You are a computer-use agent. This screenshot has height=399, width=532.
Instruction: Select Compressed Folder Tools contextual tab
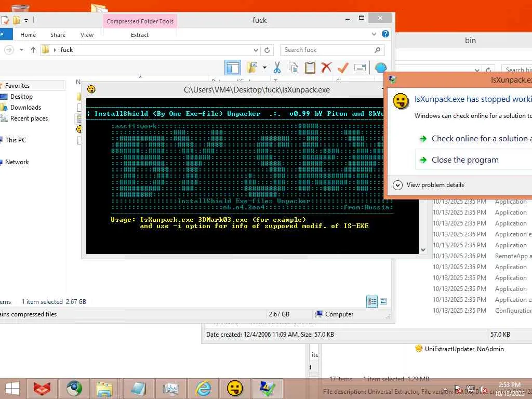(140, 21)
